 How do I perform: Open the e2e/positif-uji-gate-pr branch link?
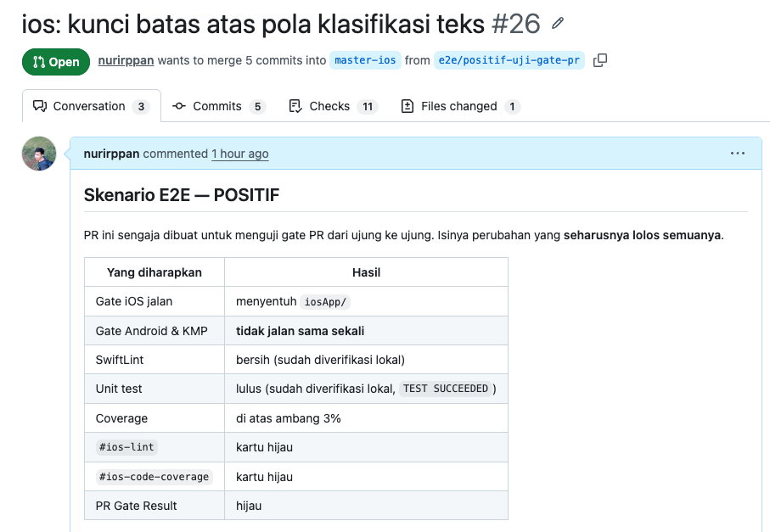[509, 60]
